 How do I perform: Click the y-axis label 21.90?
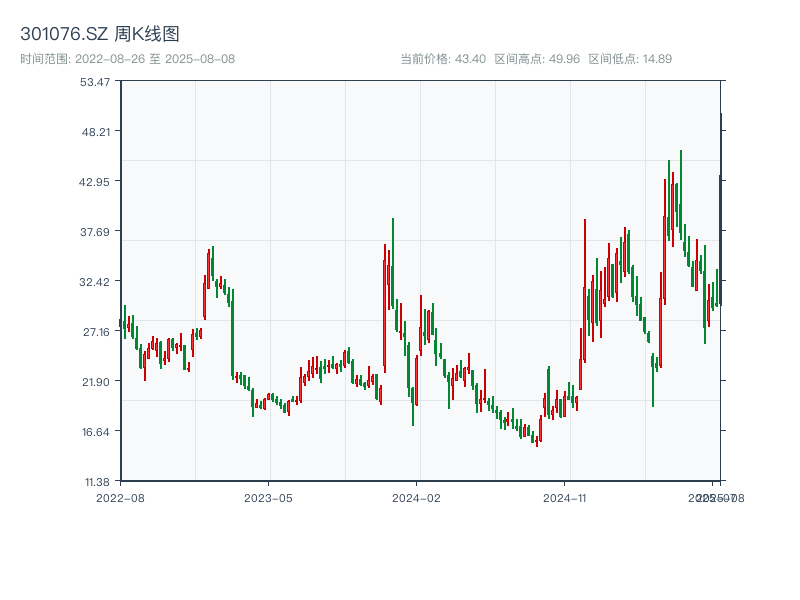click(96, 382)
